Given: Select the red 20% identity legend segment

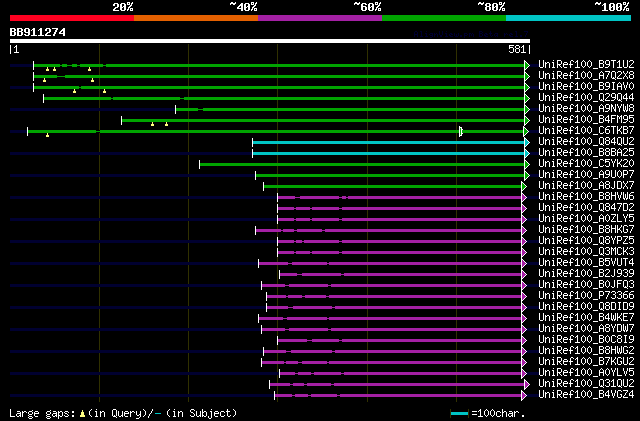Looking at the screenshot, I should [x=72, y=18].
